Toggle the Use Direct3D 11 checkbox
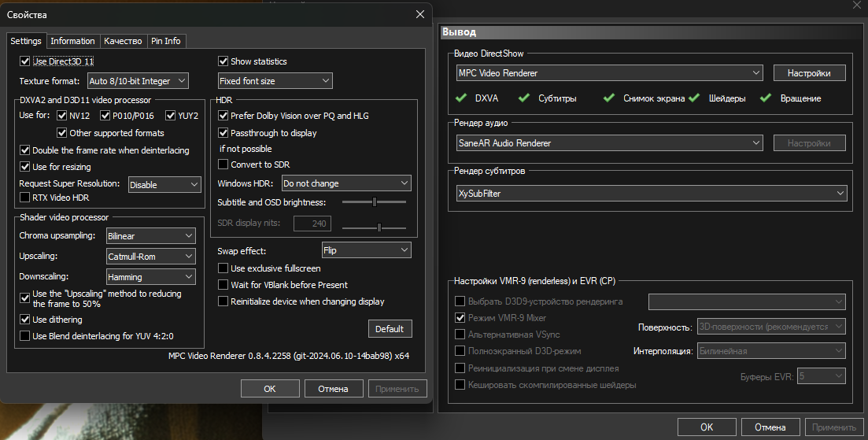Image resolution: width=868 pixels, height=440 pixels. point(25,61)
